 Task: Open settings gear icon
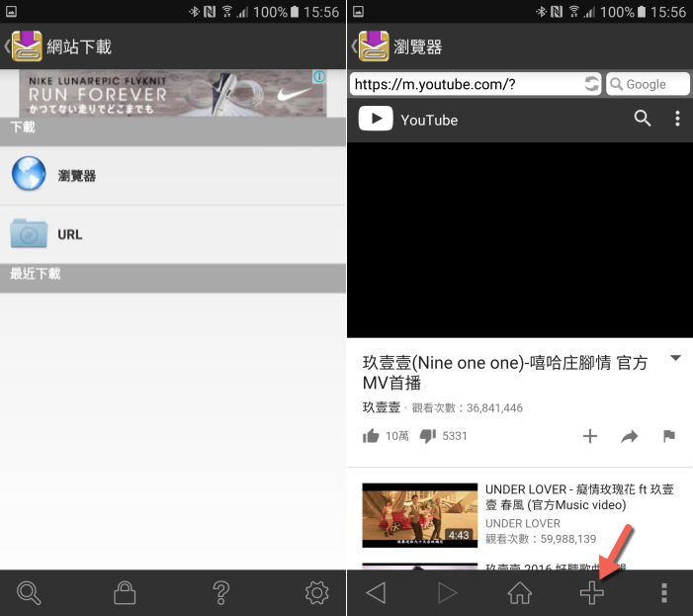317,593
